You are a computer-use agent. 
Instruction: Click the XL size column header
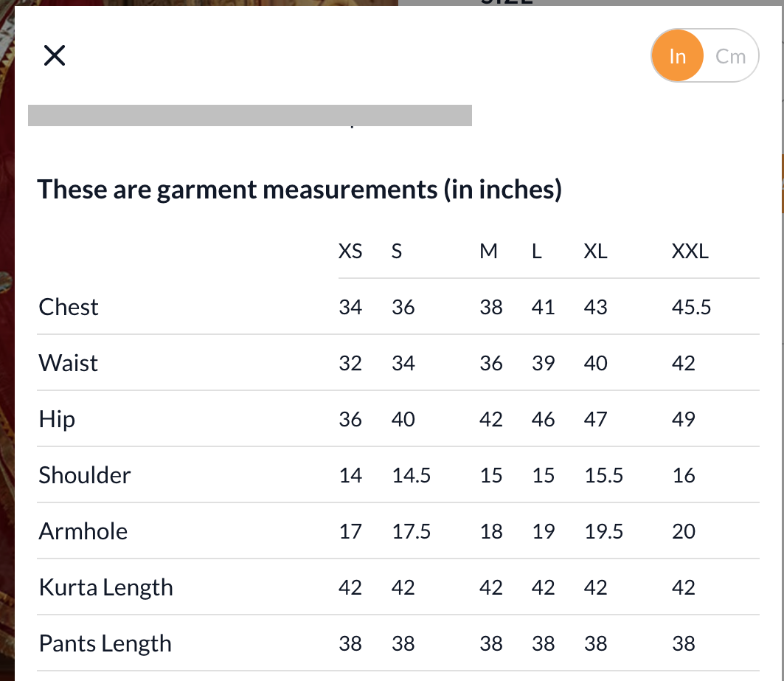tap(595, 251)
